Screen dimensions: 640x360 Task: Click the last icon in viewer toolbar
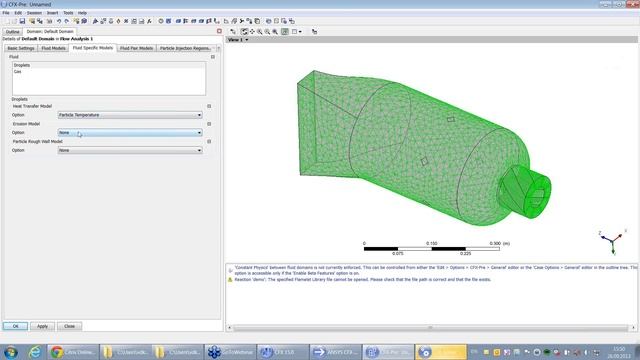pyautogui.click(x=314, y=31)
